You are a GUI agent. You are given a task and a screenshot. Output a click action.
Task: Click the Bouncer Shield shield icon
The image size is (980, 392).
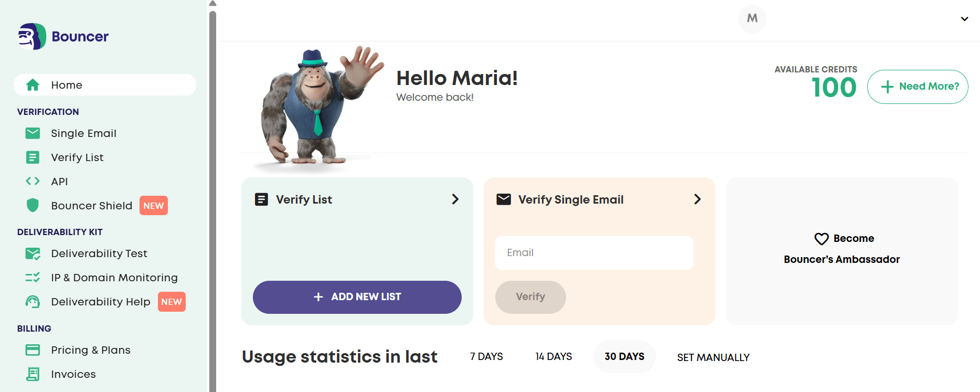pyautogui.click(x=33, y=205)
